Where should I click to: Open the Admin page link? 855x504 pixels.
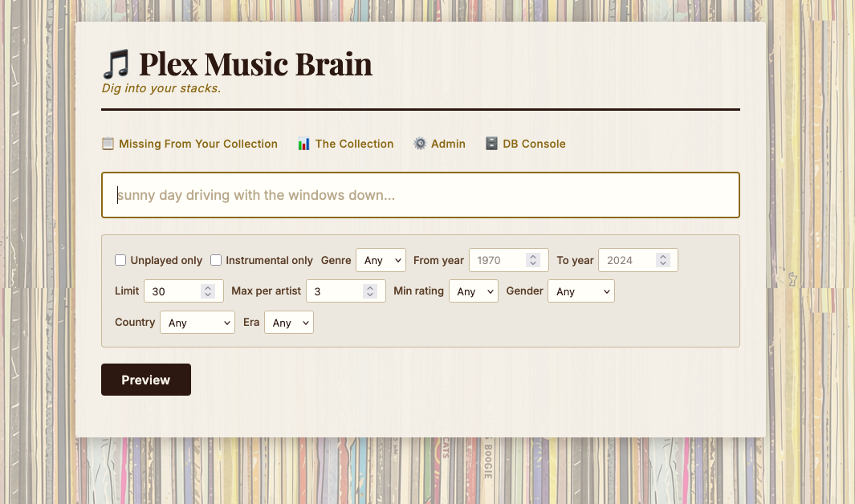point(448,144)
